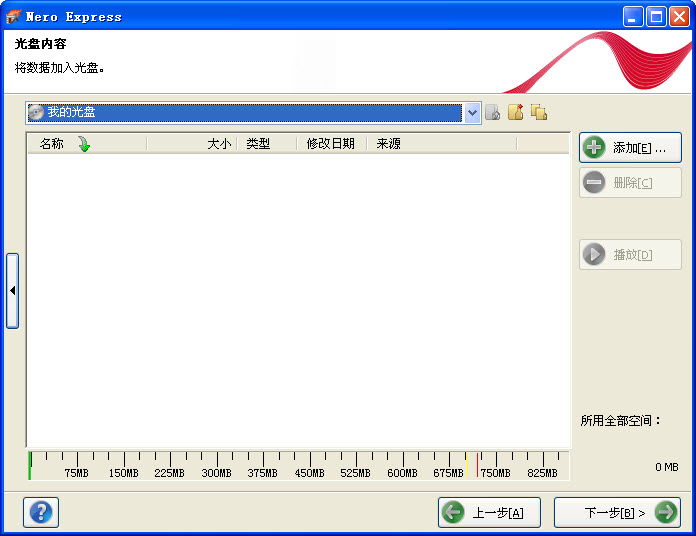Sort list by 大小 column header

point(192,144)
